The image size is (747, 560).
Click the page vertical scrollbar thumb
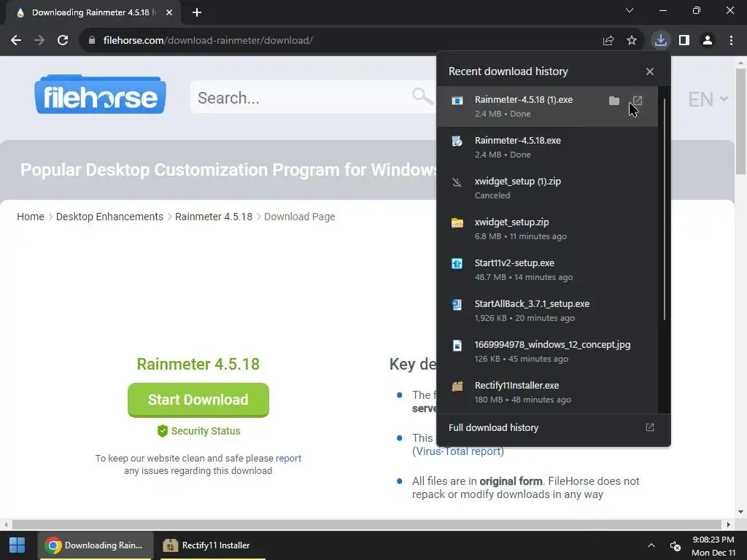click(x=740, y=122)
